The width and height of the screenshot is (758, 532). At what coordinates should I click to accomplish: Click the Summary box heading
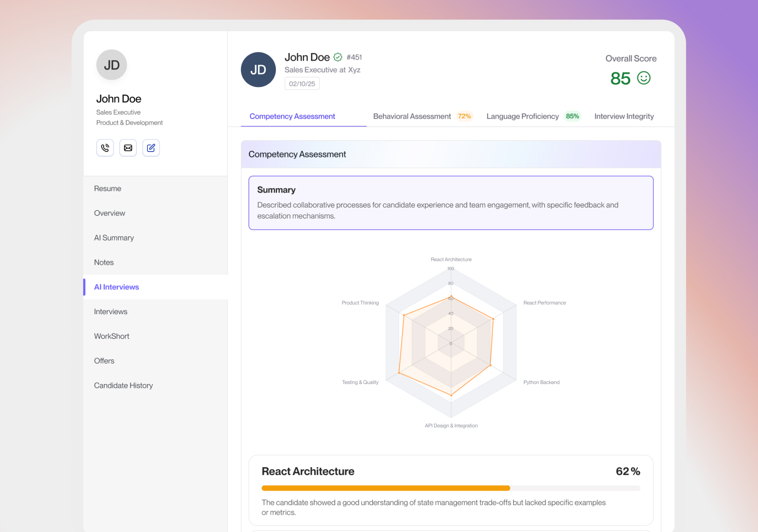click(276, 190)
